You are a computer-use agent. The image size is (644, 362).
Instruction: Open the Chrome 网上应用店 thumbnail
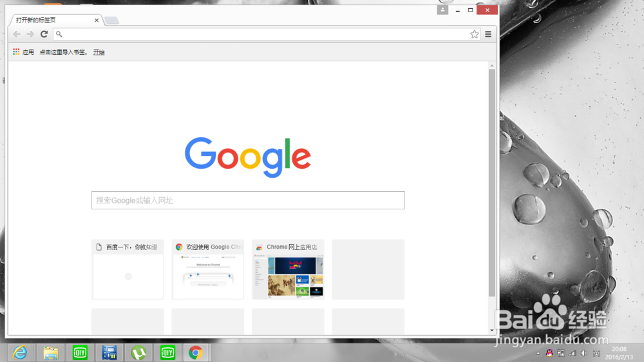pos(288,269)
